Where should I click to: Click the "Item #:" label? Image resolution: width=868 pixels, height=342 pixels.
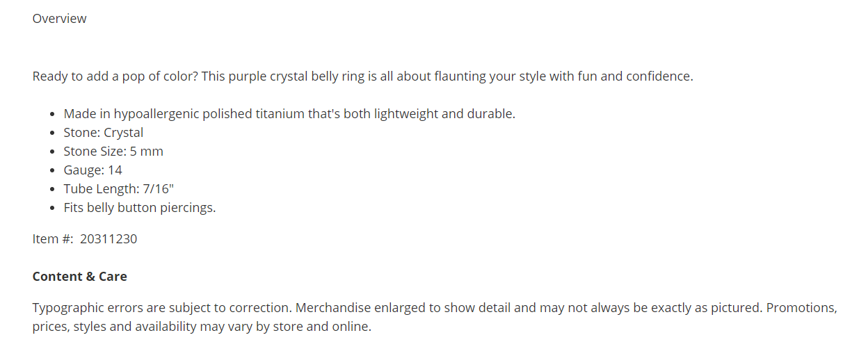pyautogui.click(x=53, y=239)
